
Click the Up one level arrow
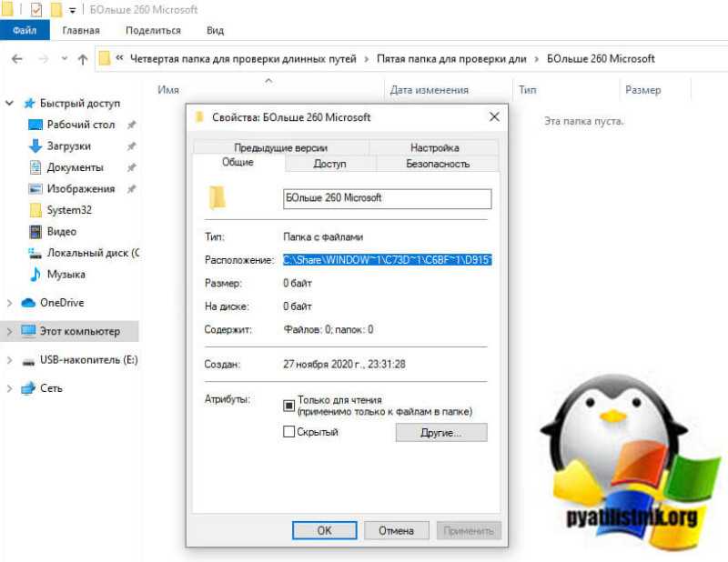pos(83,59)
